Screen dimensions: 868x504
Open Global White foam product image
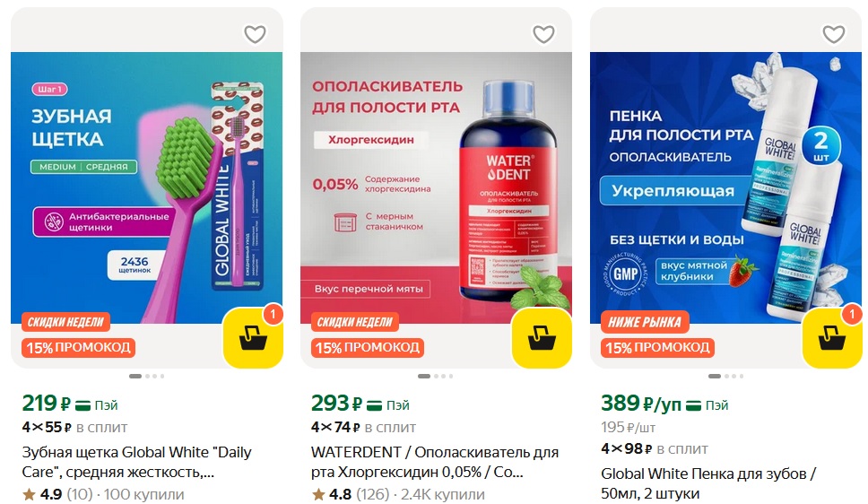pos(725,187)
